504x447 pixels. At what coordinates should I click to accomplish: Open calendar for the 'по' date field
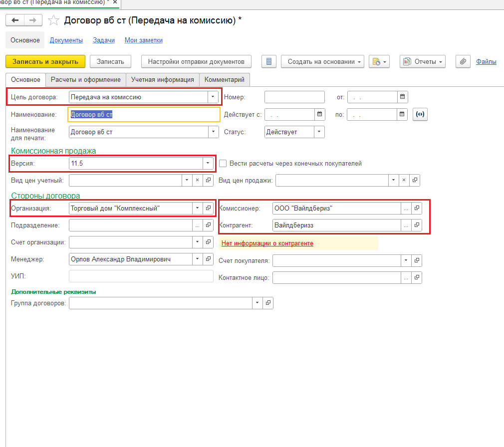pyautogui.click(x=402, y=114)
